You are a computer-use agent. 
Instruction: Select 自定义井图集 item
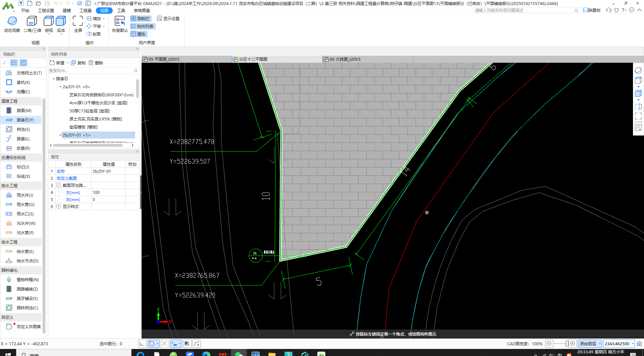(24, 326)
